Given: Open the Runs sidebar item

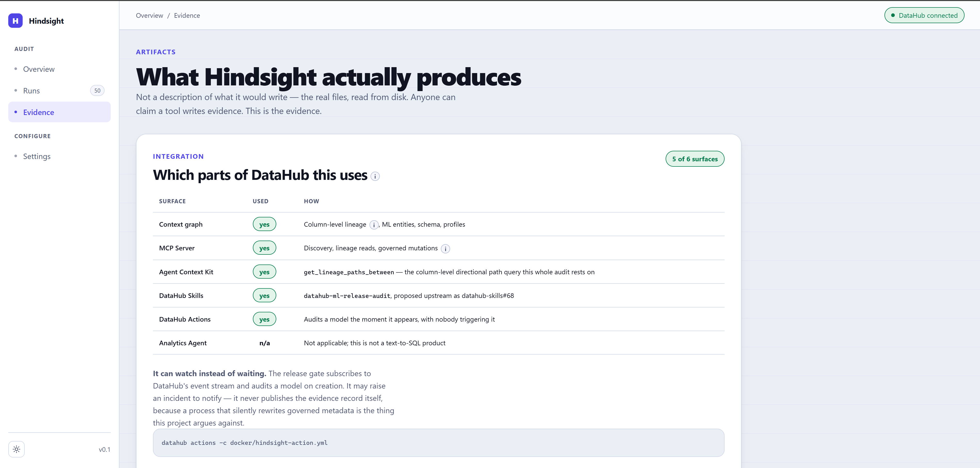Looking at the screenshot, I should click(x=59, y=91).
